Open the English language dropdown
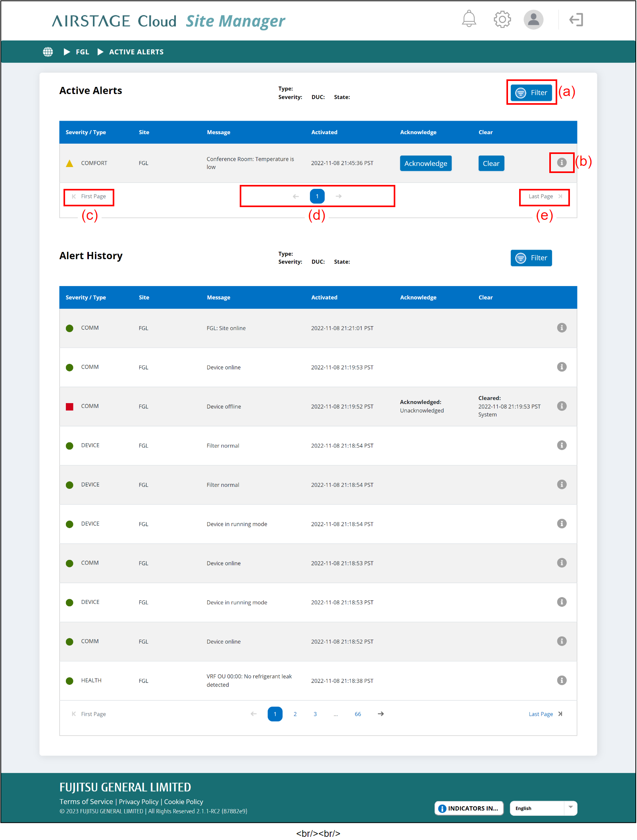Viewport: 637px width, 840px height. click(543, 808)
